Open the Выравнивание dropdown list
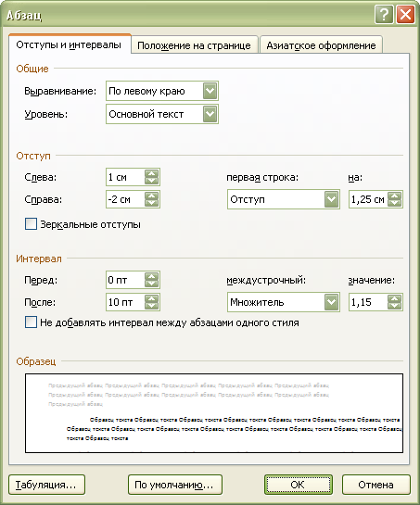Image resolution: width=420 pixels, height=505 pixels. tap(210, 91)
